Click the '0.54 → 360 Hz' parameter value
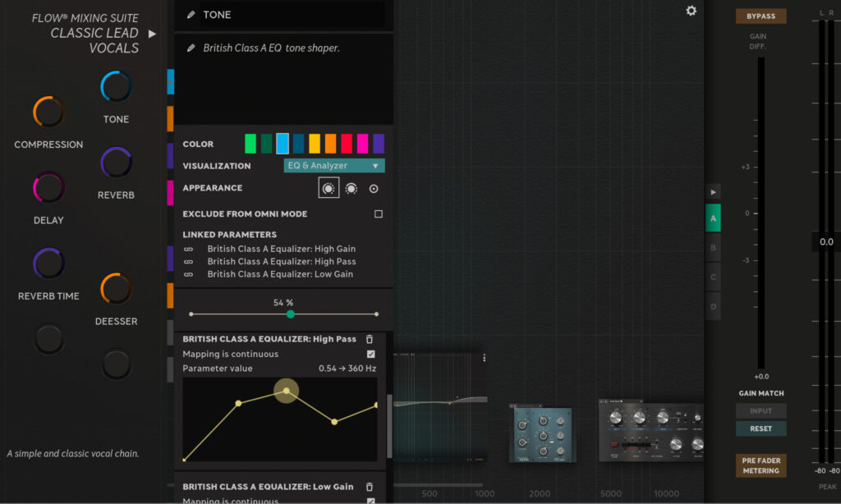The height and width of the screenshot is (504, 841). [347, 369]
